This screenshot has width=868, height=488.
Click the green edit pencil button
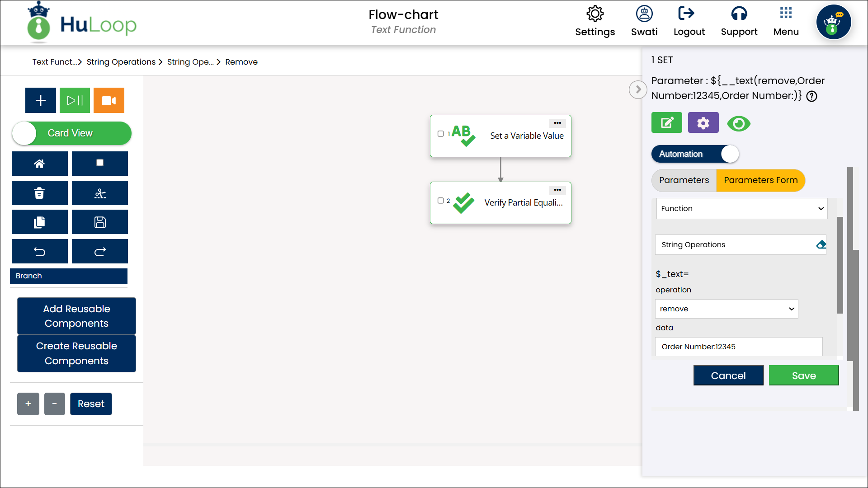[667, 122]
